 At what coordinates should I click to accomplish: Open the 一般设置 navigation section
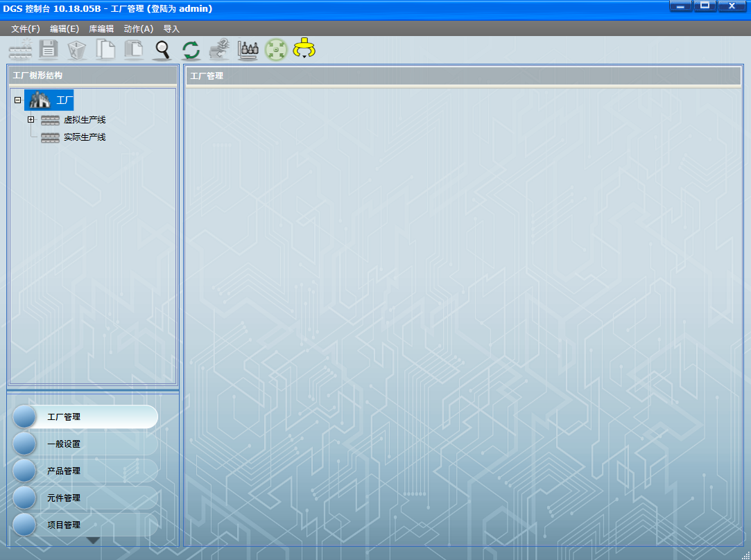click(x=64, y=444)
